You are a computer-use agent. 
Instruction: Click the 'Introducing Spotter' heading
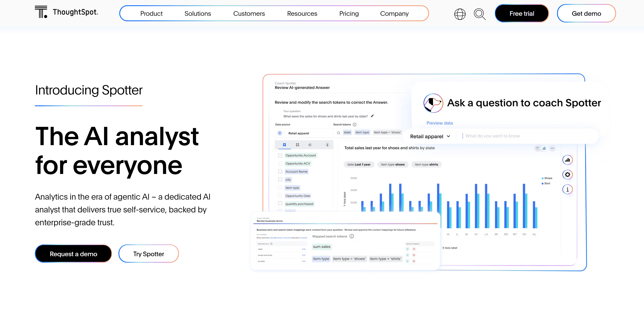[x=89, y=90]
